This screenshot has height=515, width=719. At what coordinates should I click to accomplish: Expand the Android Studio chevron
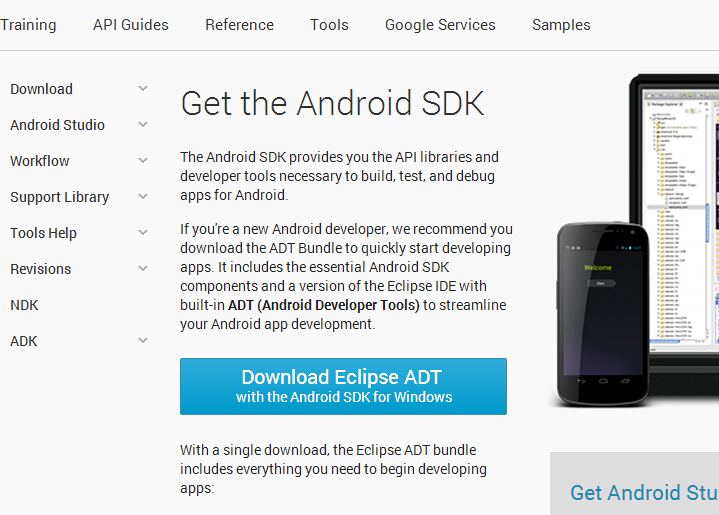click(143, 124)
